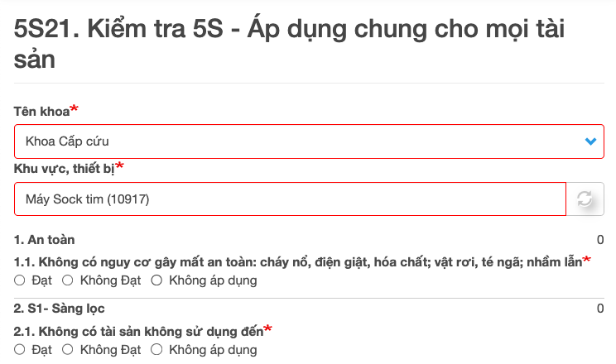
Task: Click the Tên khoa field label
Action: (41, 111)
